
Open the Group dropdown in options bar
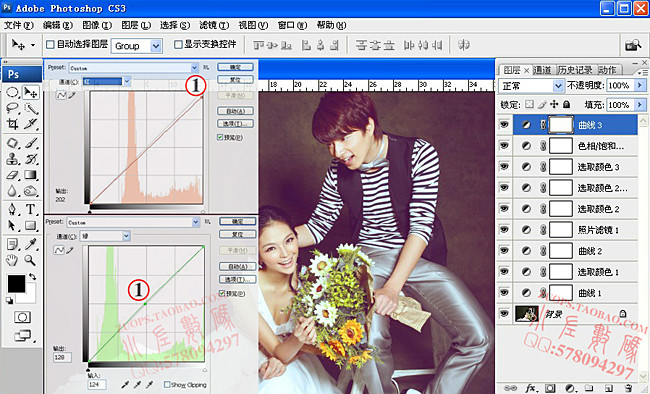(136, 46)
